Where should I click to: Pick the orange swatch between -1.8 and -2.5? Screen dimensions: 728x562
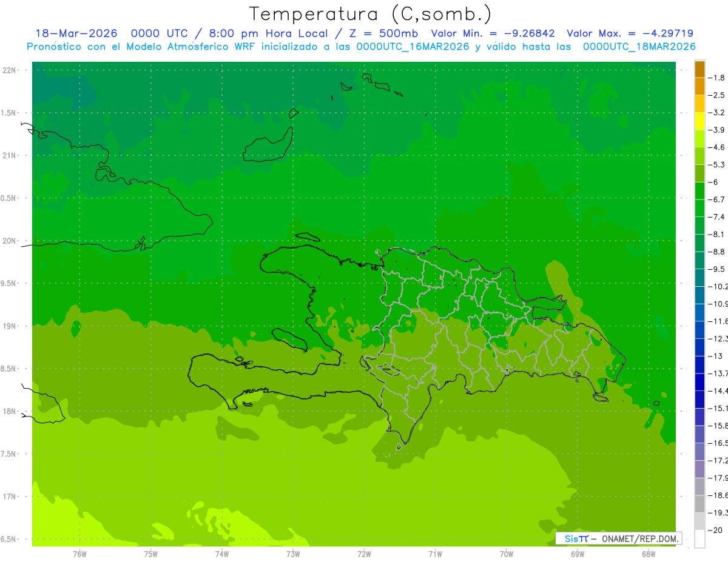[x=699, y=87]
